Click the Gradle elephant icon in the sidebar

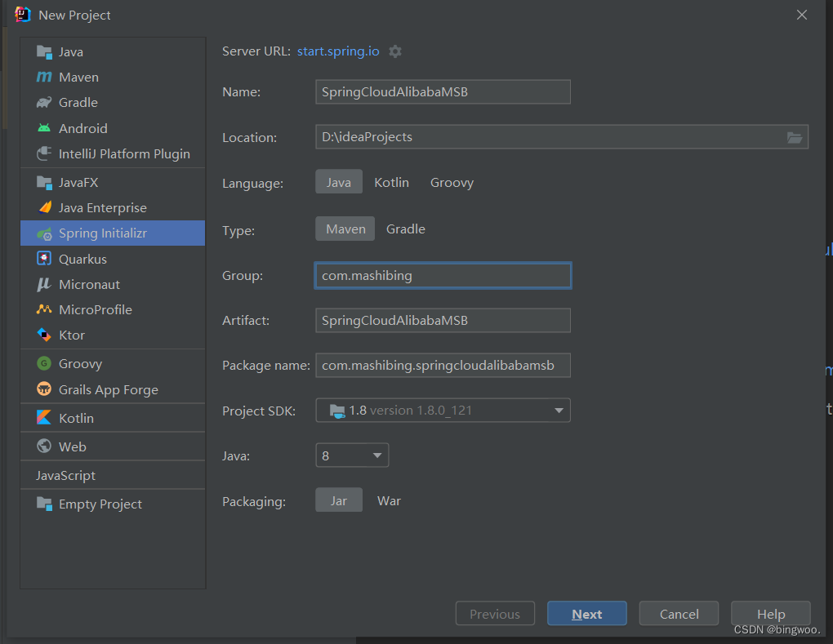pyautogui.click(x=44, y=103)
